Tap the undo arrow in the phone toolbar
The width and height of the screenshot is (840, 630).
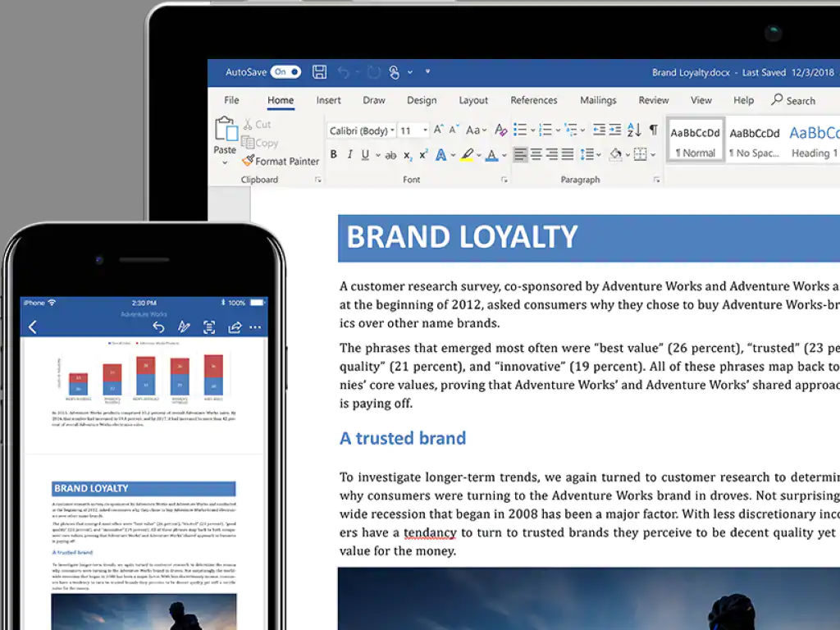click(158, 326)
